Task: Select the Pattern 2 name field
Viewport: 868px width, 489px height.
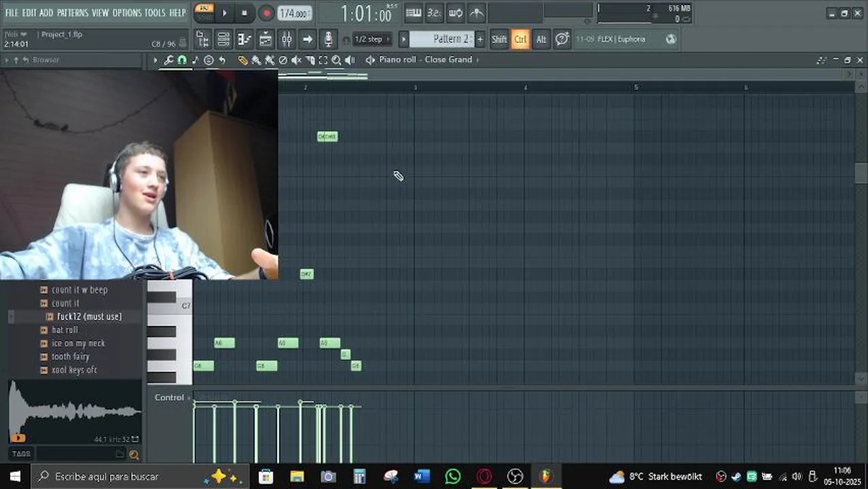Action: coord(442,39)
